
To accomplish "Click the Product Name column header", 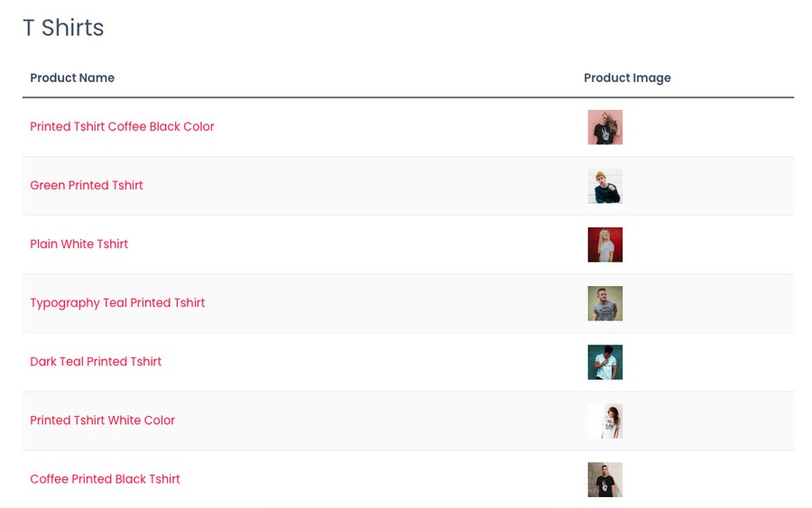I will point(72,78).
